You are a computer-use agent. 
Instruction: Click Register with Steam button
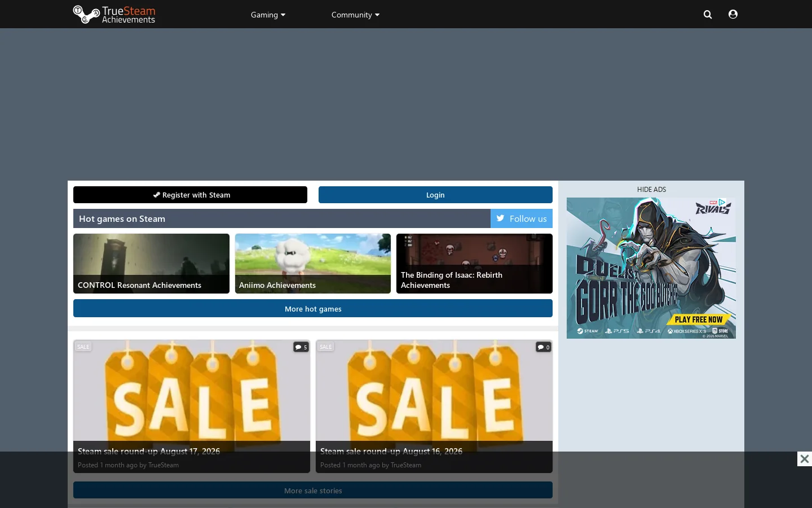coord(191,195)
